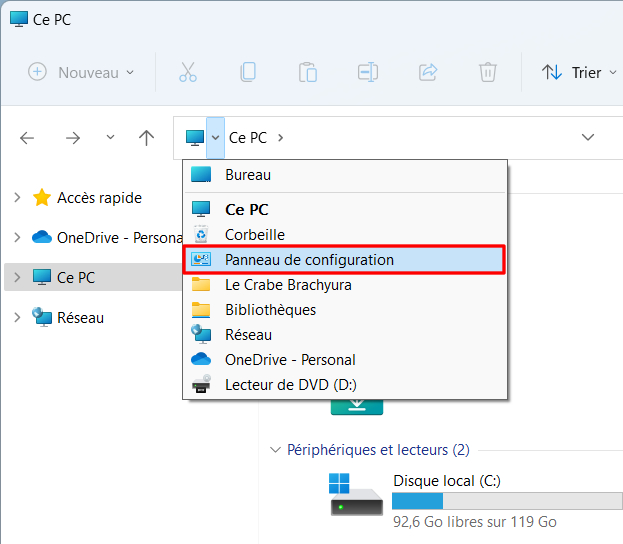This screenshot has height=544, width=623.
Task: Expand the Accès rapide tree node
Action: [17, 197]
